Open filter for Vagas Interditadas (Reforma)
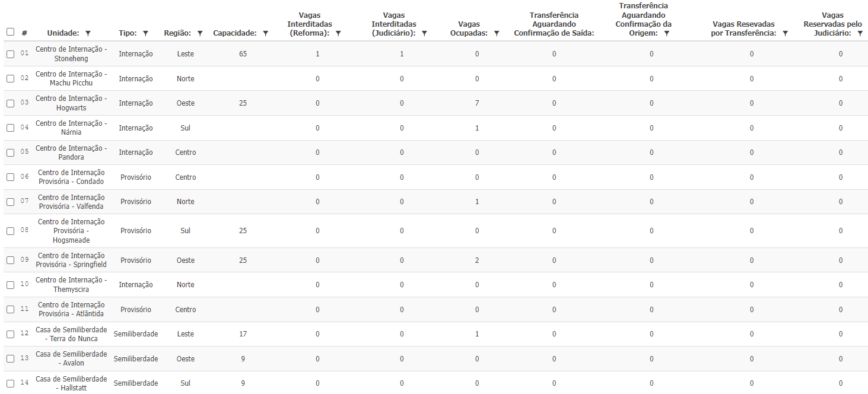Image resolution: width=868 pixels, height=394 pixels. (x=338, y=34)
